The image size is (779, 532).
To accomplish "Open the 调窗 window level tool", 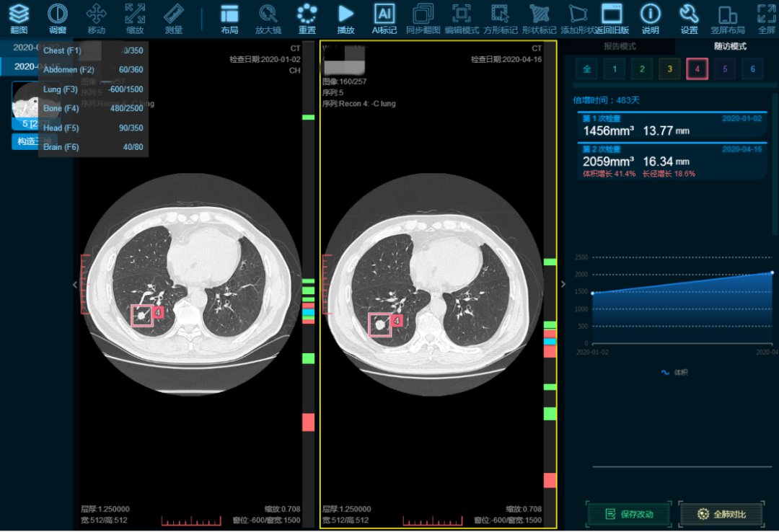I will [x=58, y=18].
